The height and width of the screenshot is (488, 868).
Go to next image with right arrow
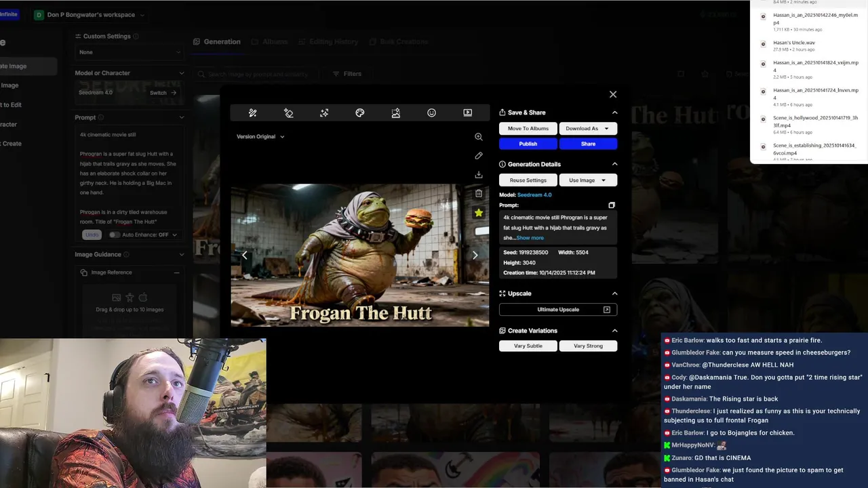click(475, 256)
